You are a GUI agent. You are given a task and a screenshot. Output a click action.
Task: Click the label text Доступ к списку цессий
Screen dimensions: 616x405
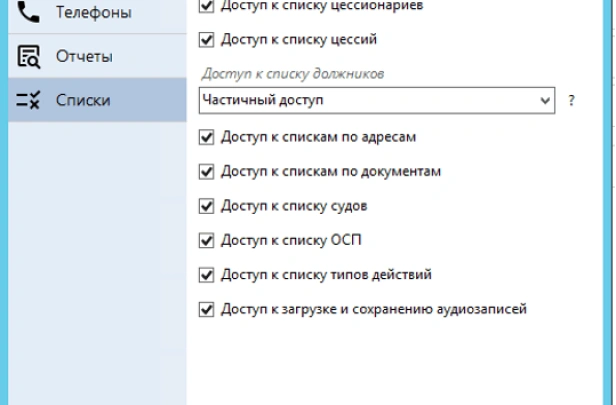pos(291,40)
